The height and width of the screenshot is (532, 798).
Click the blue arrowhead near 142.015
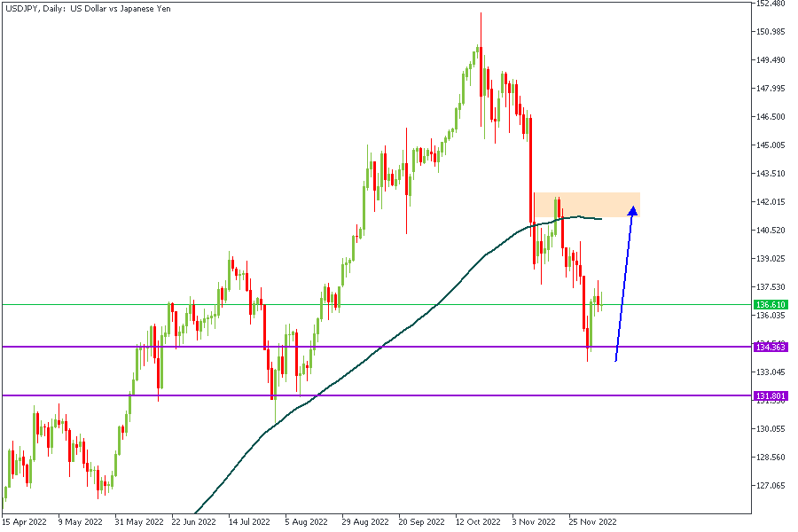[x=632, y=210]
